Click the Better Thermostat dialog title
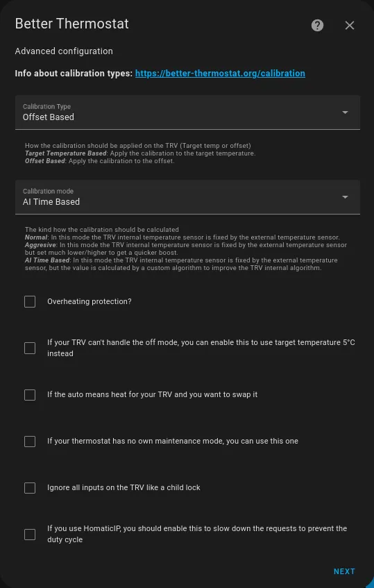 point(72,24)
